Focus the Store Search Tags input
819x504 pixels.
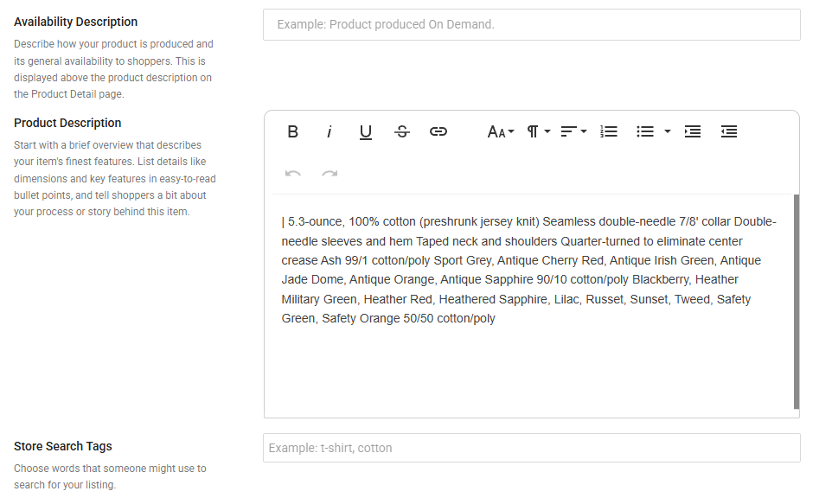point(531,448)
